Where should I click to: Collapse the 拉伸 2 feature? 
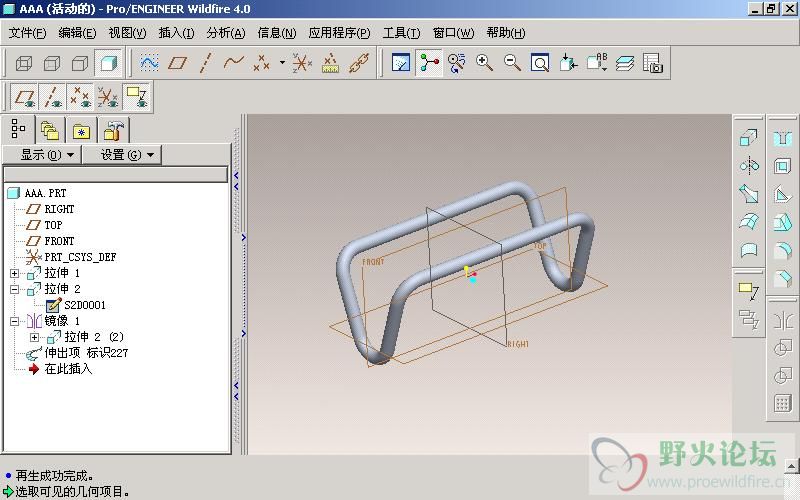tap(14, 289)
